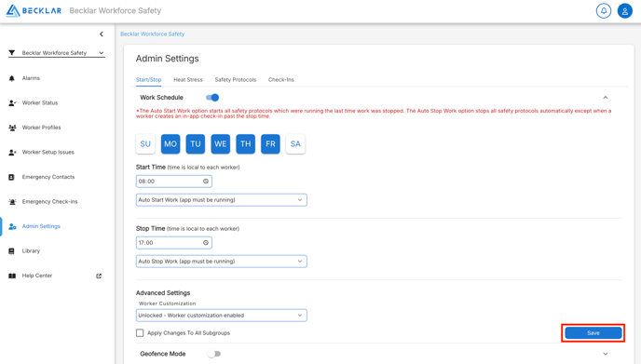Image resolution: width=641 pixels, height=364 pixels.
Task: Collapse the sidebar with the chevron arrow
Action: (x=102, y=34)
